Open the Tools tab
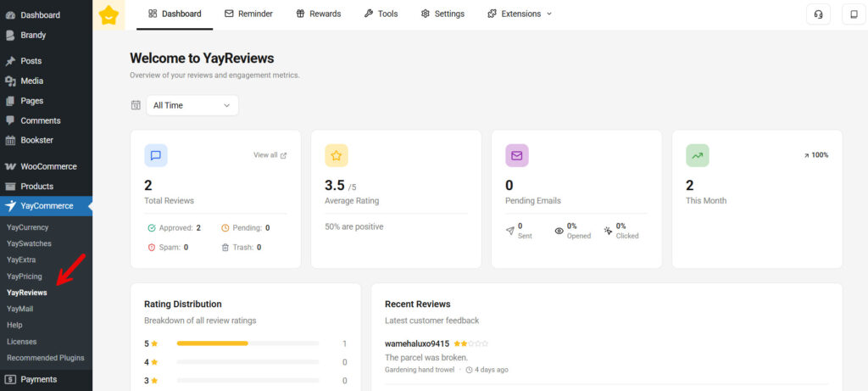868x391 pixels. click(381, 14)
